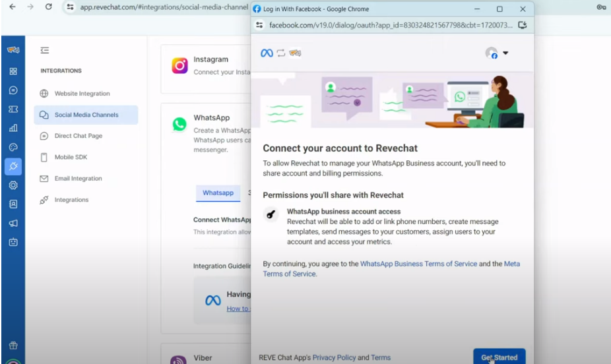This screenshot has width=611, height=364.
Task: Open Meta Terms of Service link
Action: 391,269
